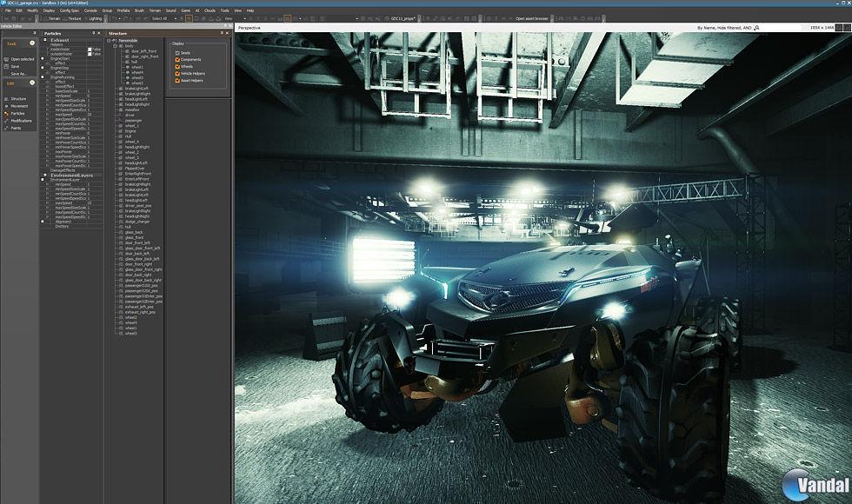Image resolution: width=852 pixels, height=504 pixels.
Task: Select Particles in the Edit panel
Action: click(18, 114)
